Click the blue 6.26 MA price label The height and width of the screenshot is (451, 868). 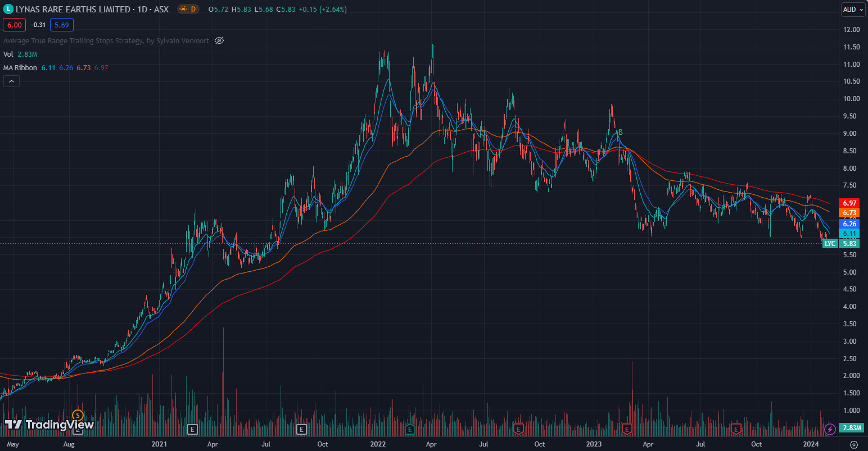point(849,224)
